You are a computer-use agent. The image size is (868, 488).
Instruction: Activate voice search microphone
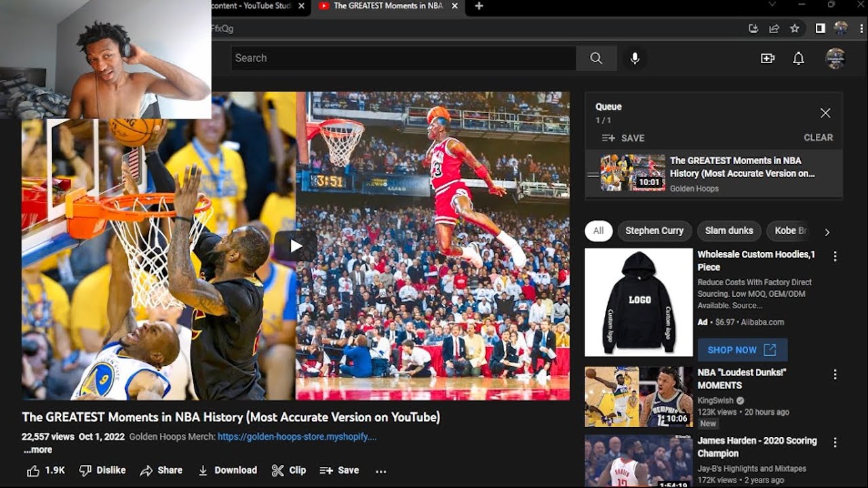(x=635, y=58)
